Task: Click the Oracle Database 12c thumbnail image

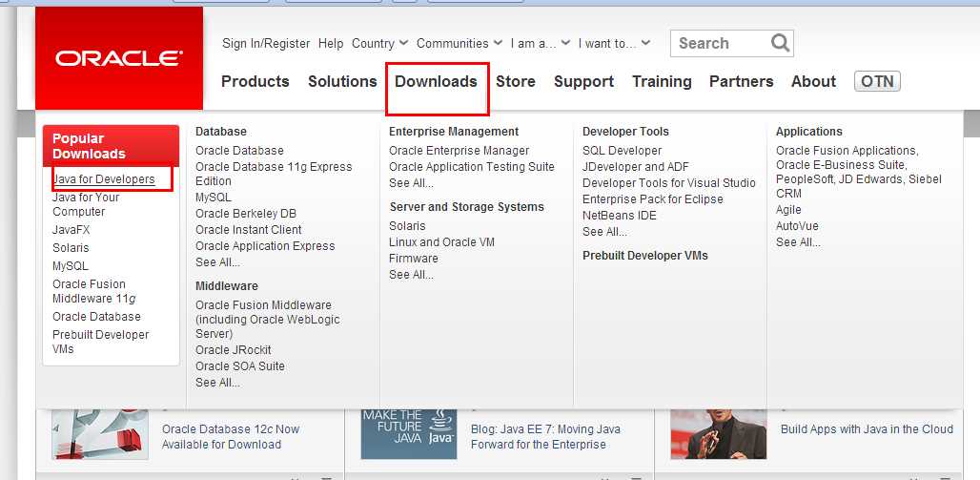Action: (x=100, y=434)
